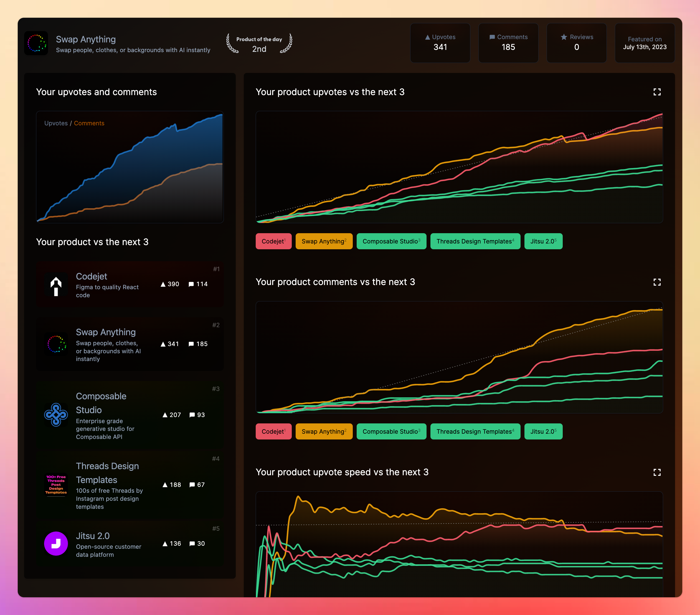This screenshot has height=615, width=700.
Task: Toggle Jitsu 2.0 series in comments chart legend
Action: point(544,431)
